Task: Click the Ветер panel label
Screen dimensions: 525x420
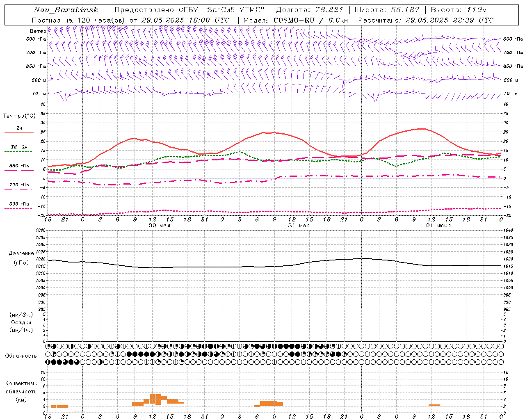Action: [x=38, y=31]
